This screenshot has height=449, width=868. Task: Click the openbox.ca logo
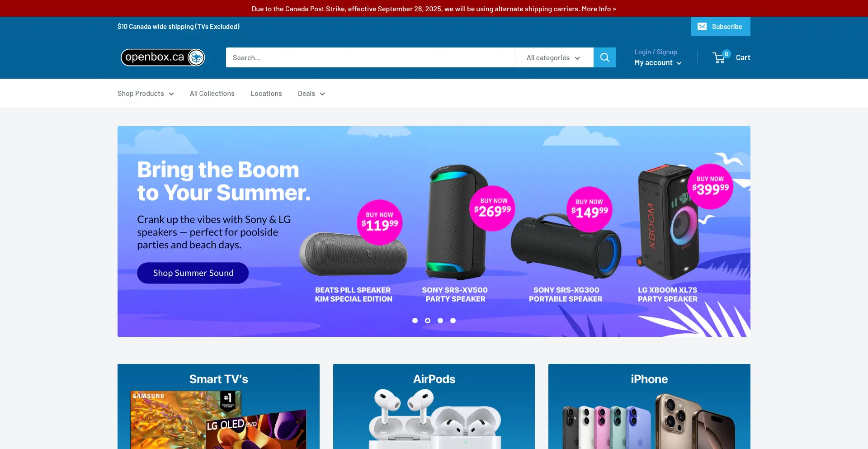click(x=163, y=57)
